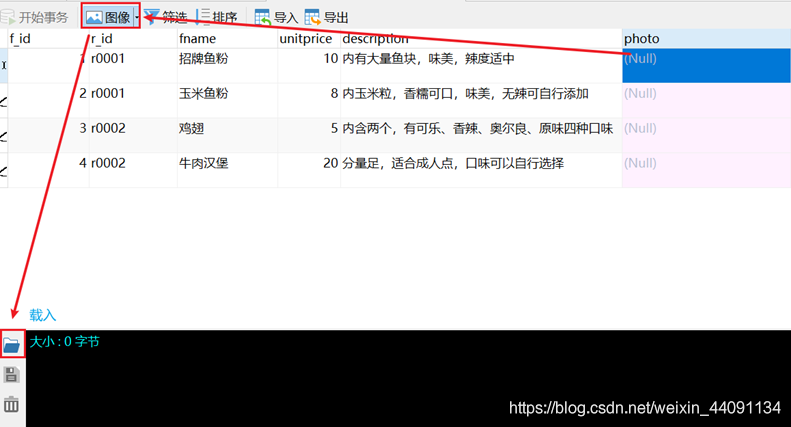
Task: Click the Filter (筛选) toolbar button
Action: [166, 18]
